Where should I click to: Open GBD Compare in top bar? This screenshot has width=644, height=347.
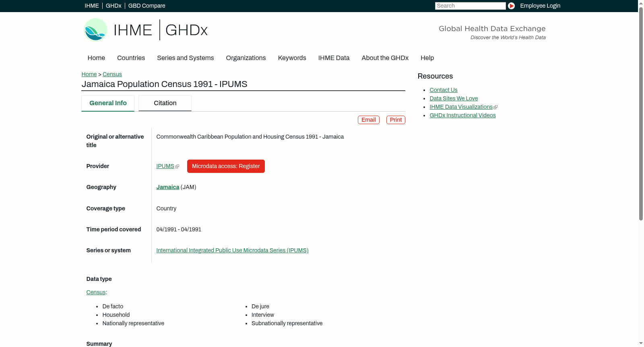click(x=147, y=6)
